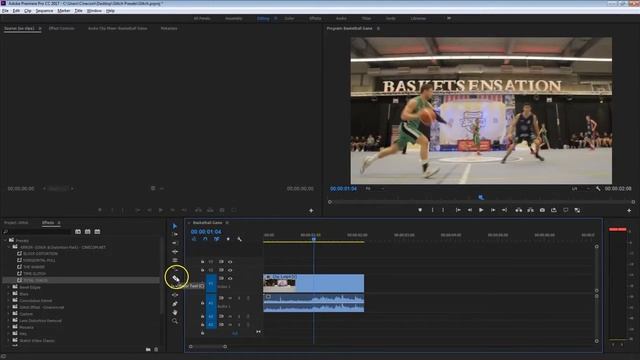Play the Program monitor video
This screenshot has width=640, height=360.
pyautogui.click(x=481, y=210)
